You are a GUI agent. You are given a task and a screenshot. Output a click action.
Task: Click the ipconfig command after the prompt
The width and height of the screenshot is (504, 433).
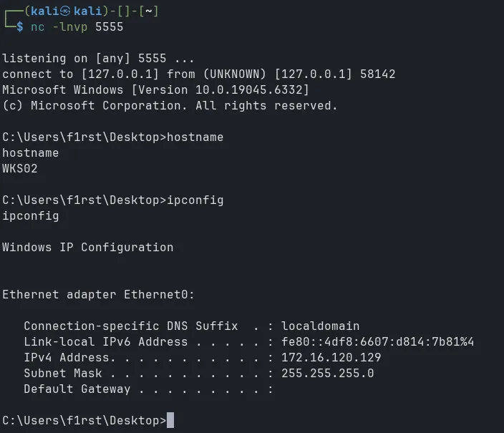coord(195,200)
